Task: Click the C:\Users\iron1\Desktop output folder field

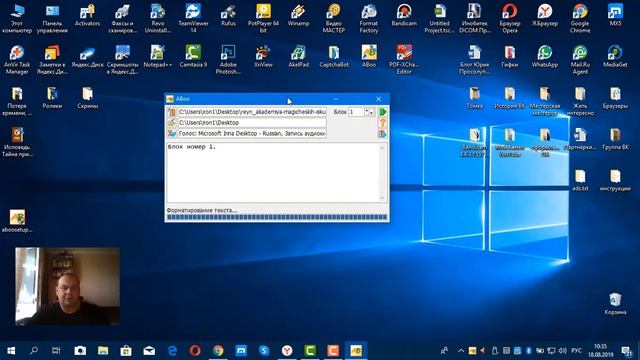Action: tap(252, 122)
